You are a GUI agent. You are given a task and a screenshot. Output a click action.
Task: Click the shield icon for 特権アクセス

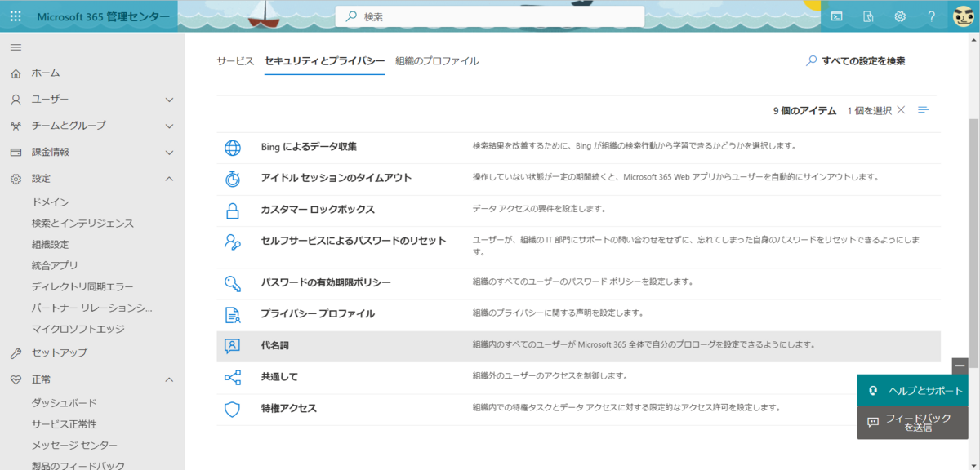(233, 409)
